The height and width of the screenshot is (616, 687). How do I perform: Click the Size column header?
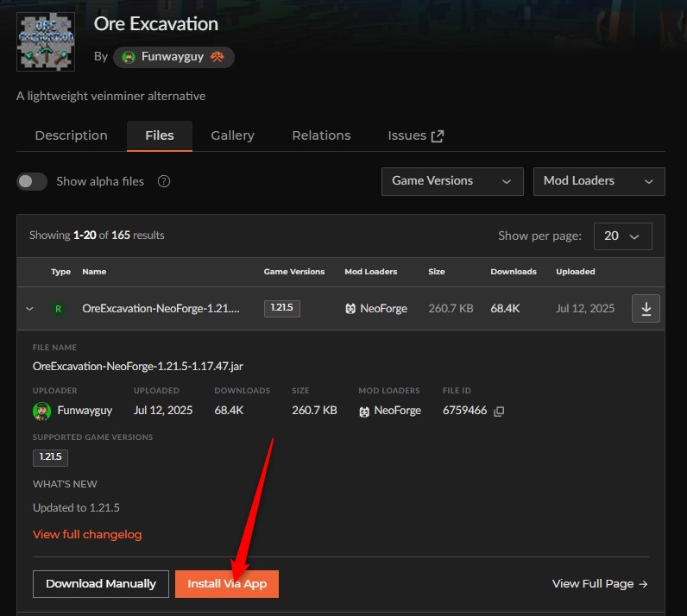click(437, 272)
